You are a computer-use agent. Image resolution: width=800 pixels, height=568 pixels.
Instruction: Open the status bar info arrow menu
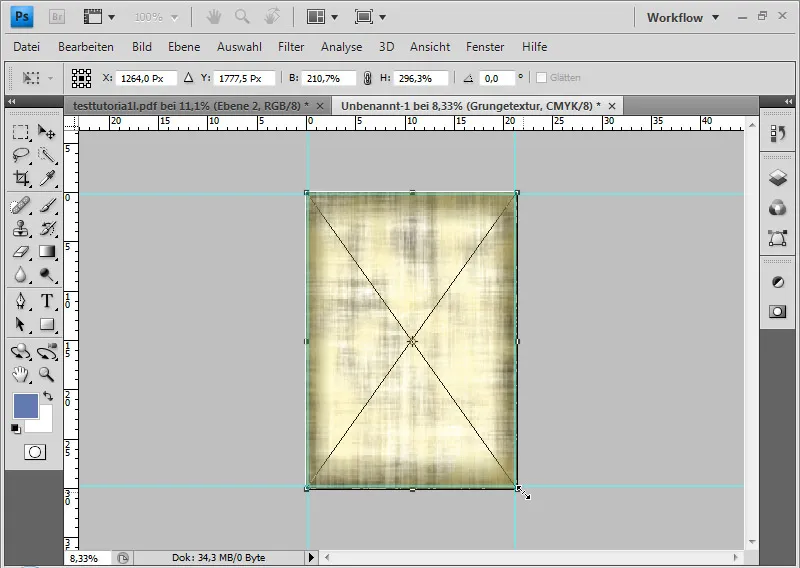click(311, 557)
